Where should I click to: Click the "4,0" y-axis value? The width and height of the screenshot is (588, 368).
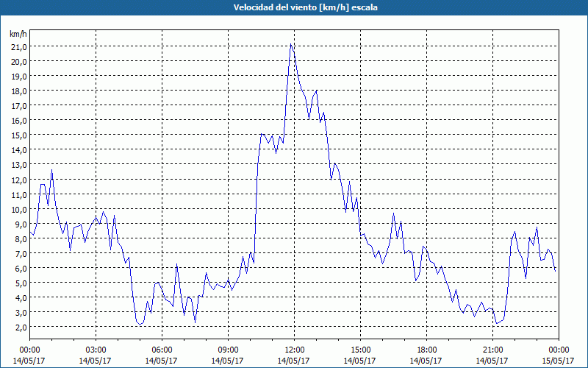tap(21, 298)
